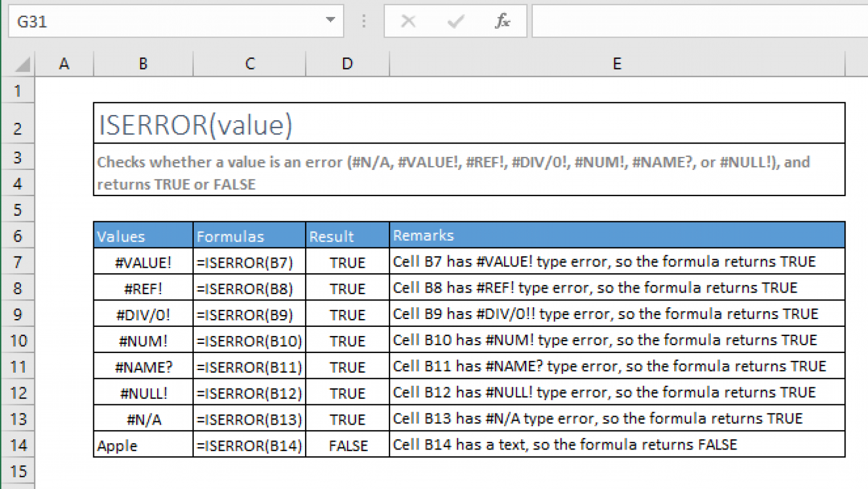Screen dimensions: 868x489
Task: Select the #NULL! cell
Action: click(x=143, y=392)
